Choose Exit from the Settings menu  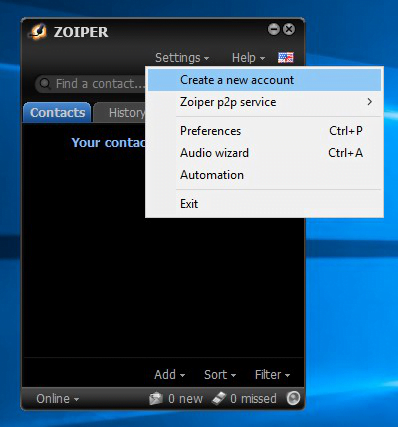(x=264, y=204)
